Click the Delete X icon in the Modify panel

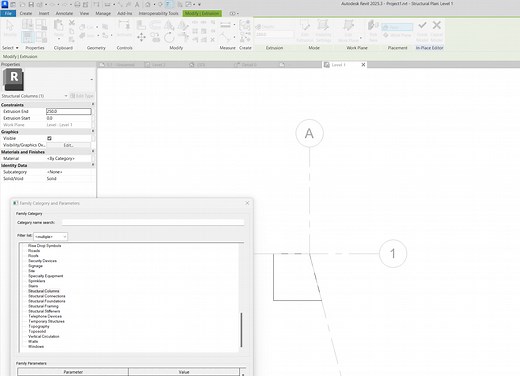(212, 40)
